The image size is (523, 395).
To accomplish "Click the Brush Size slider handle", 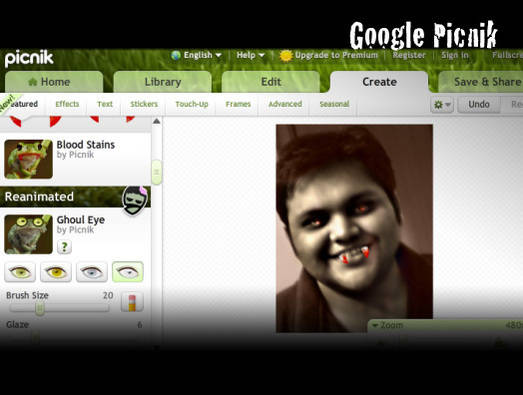I will [40, 309].
